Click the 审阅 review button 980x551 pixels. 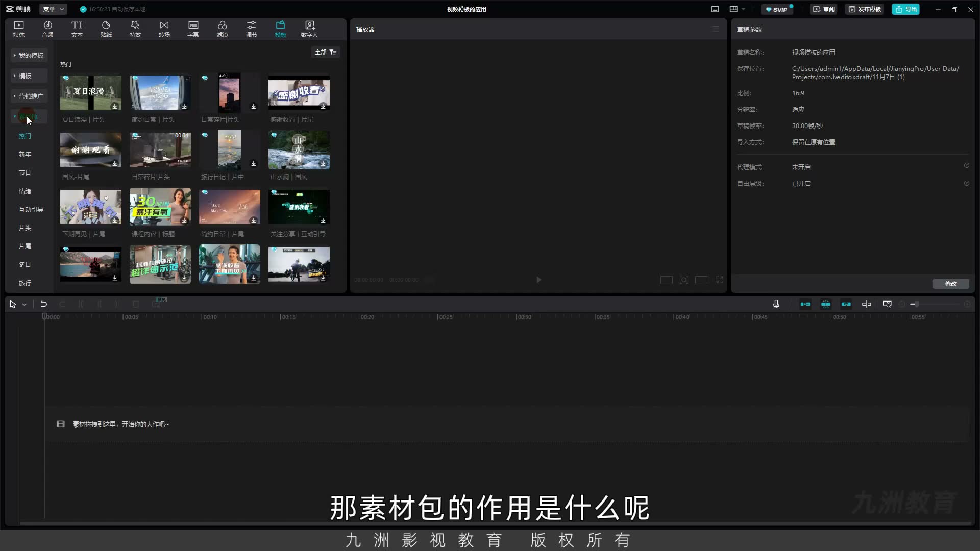tap(824, 9)
